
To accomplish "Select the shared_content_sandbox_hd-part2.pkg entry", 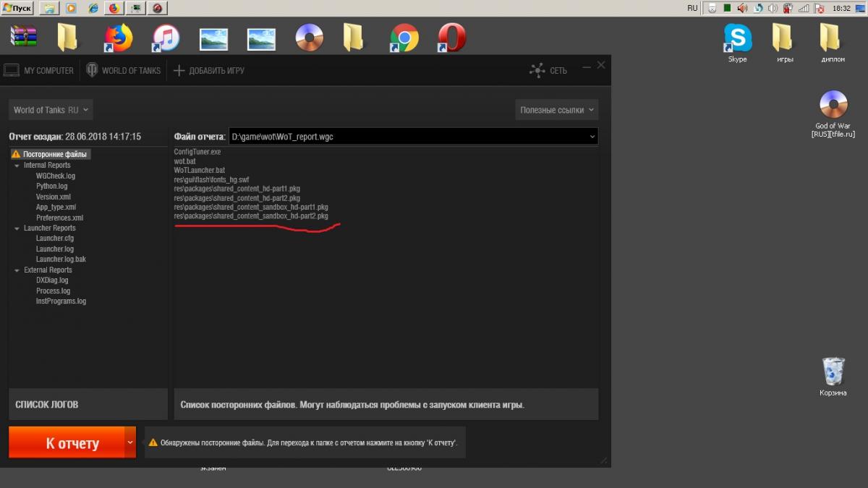I will coord(251,216).
